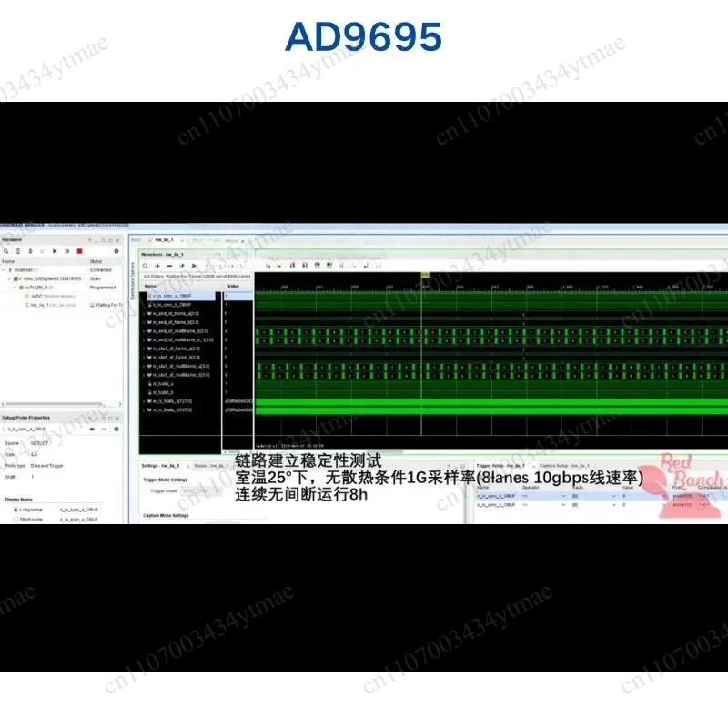Click next-object arrow in Debug Probe Properties
The image size is (728, 728).
[104, 429]
